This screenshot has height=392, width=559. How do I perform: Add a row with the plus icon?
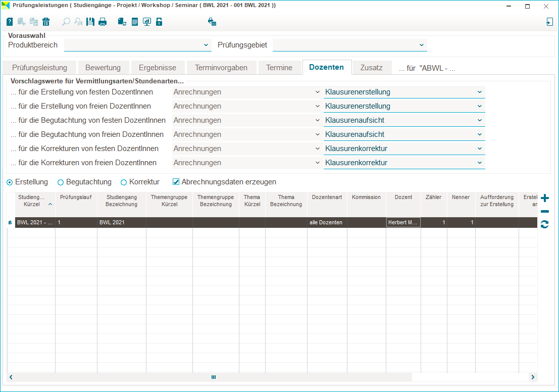pos(545,198)
